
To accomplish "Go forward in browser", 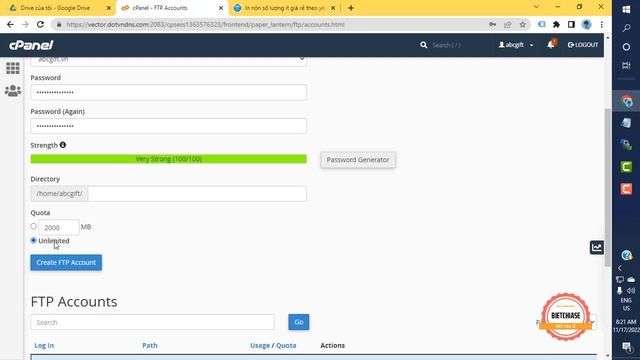I will tap(25, 24).
